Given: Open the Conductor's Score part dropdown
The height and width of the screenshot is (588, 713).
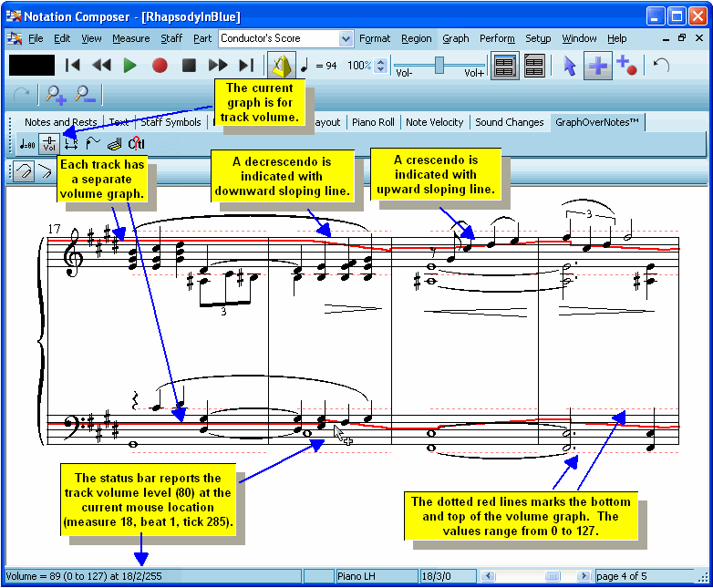Looking at the screenshot, I should pyautogui.click(x=346, y=39).
